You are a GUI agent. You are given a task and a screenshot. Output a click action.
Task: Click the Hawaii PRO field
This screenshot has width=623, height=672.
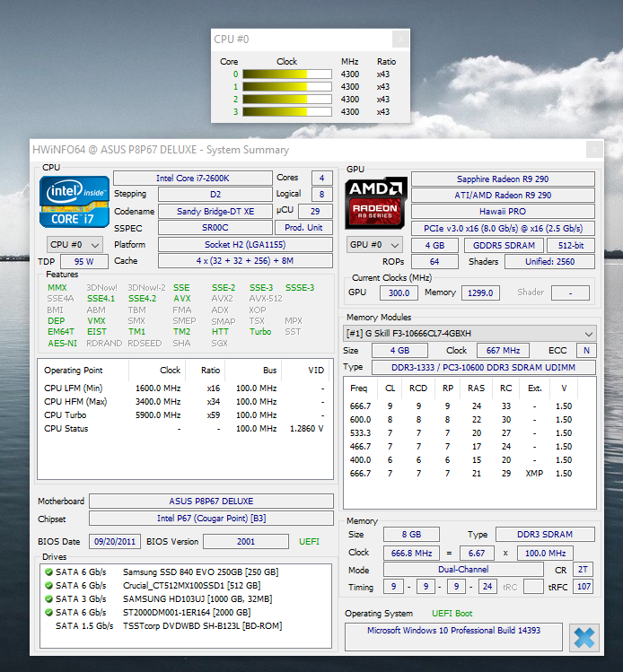point(503,211)
